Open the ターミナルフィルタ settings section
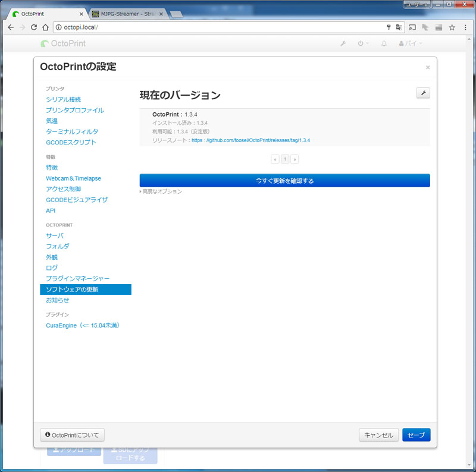The height and width of the screenshot is (472, 476). pos(72,131)
